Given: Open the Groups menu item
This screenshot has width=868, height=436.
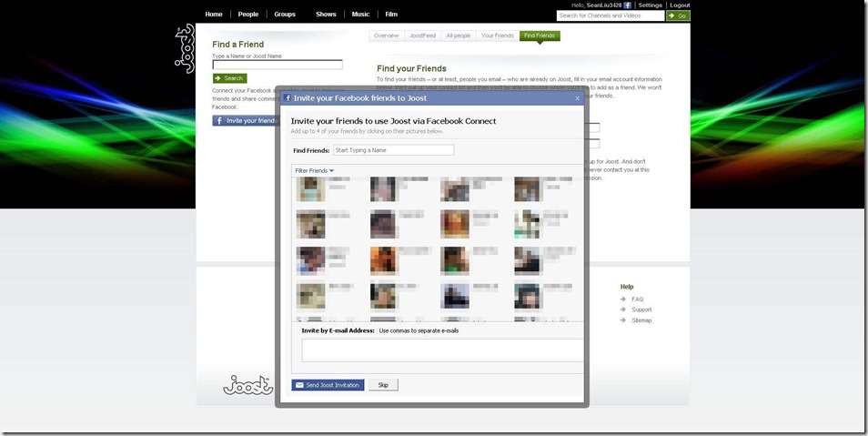Looking at the screenshot, I should point(285,15).
